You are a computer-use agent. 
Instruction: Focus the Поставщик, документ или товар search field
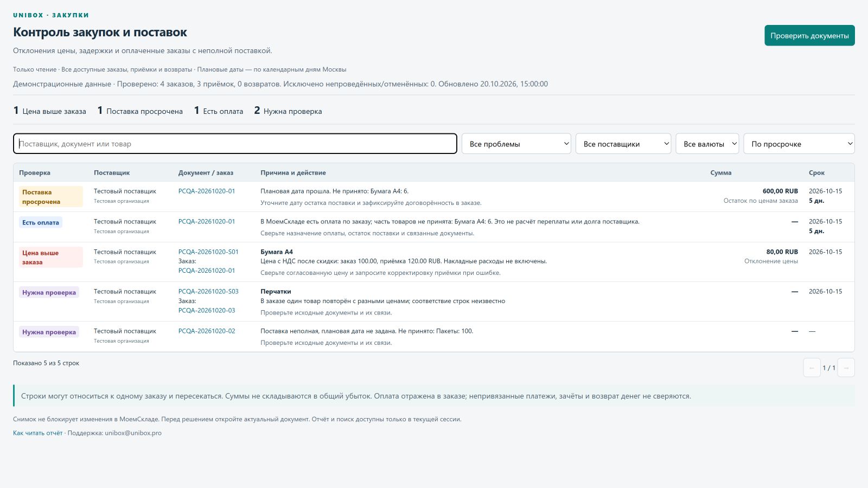pos(235,144)
